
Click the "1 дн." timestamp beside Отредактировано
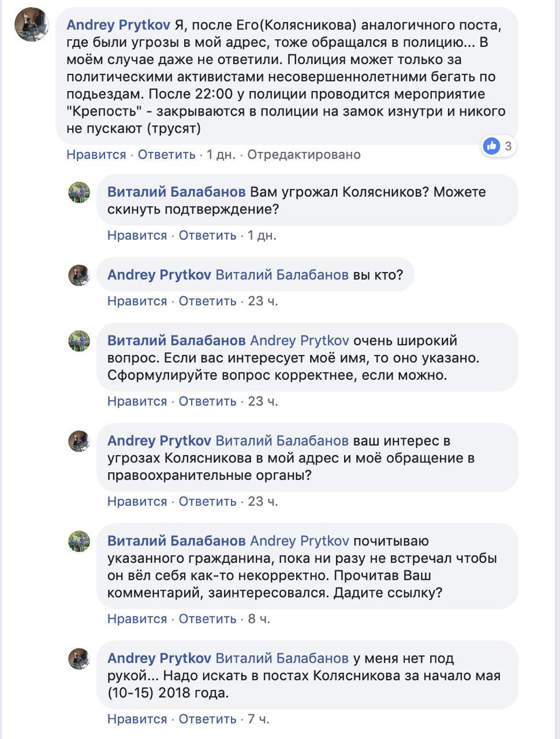coord(221,155)
